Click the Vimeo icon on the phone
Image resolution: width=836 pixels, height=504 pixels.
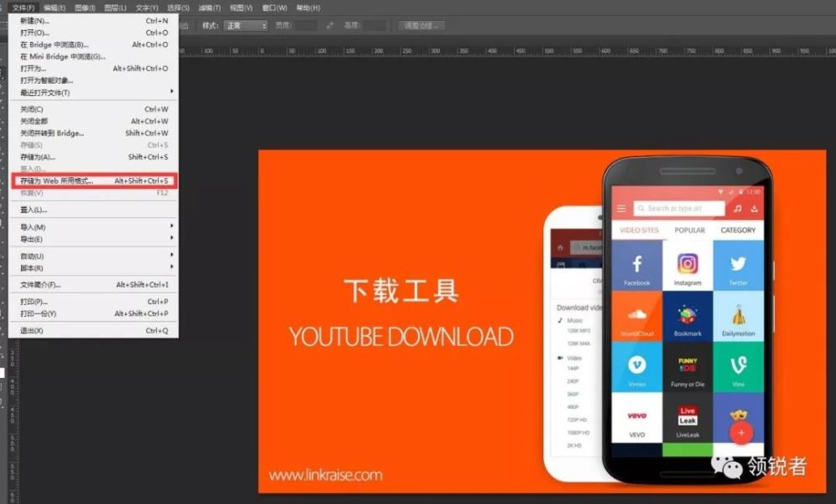(636, 366)
